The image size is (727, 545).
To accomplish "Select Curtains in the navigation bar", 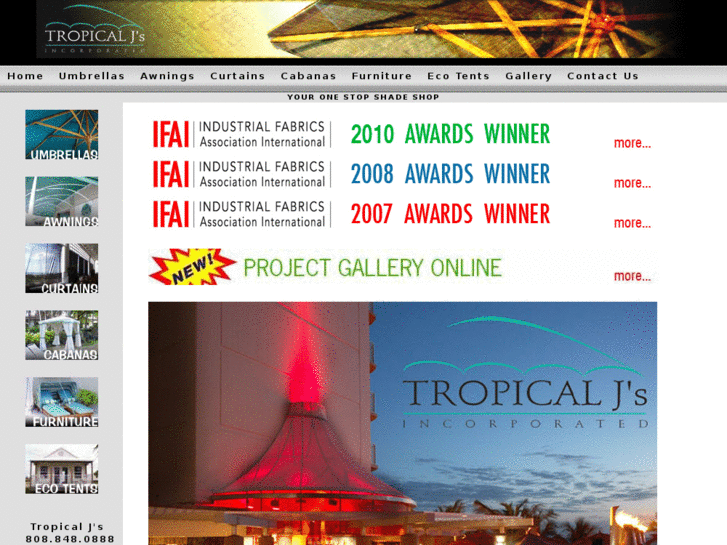I will (237, 76).
